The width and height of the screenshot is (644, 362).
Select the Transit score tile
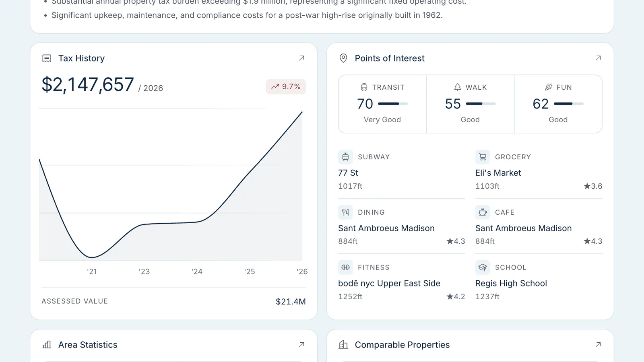click(382, 104)
